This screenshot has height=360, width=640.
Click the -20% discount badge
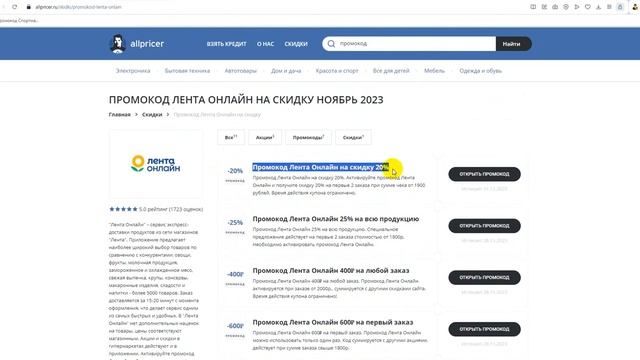235,171
